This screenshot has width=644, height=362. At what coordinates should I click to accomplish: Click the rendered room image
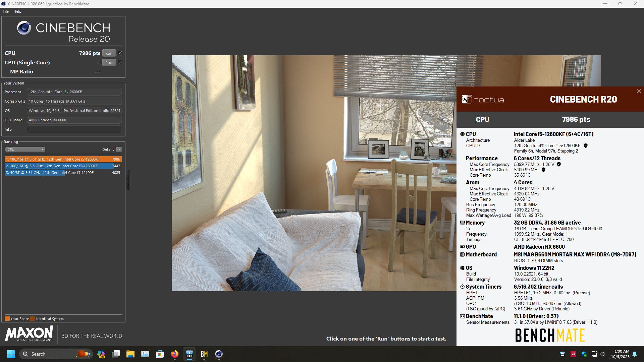314,173
